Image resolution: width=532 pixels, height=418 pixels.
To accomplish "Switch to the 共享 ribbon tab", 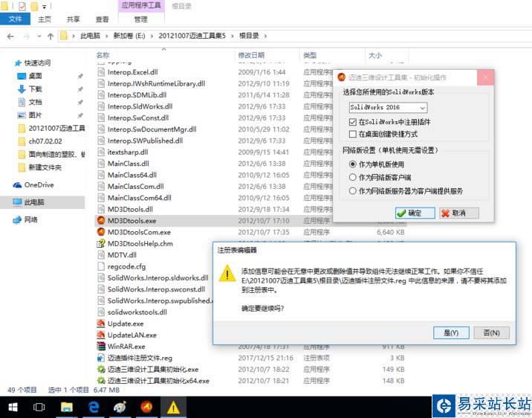I will coord(74,19).
